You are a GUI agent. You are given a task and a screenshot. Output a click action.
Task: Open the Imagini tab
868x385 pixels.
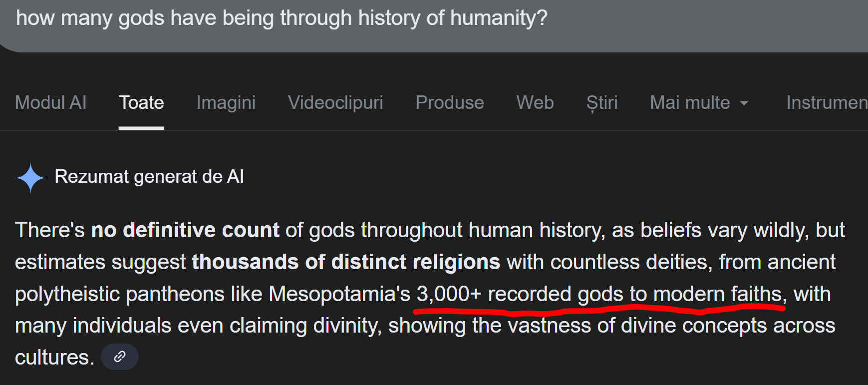click(x=226, y=103)
